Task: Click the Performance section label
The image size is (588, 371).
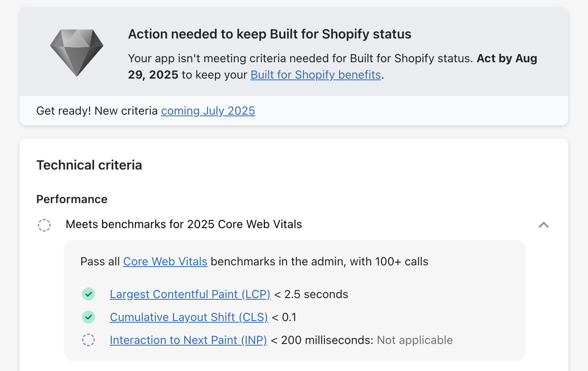Action: [x=72, y=199]
